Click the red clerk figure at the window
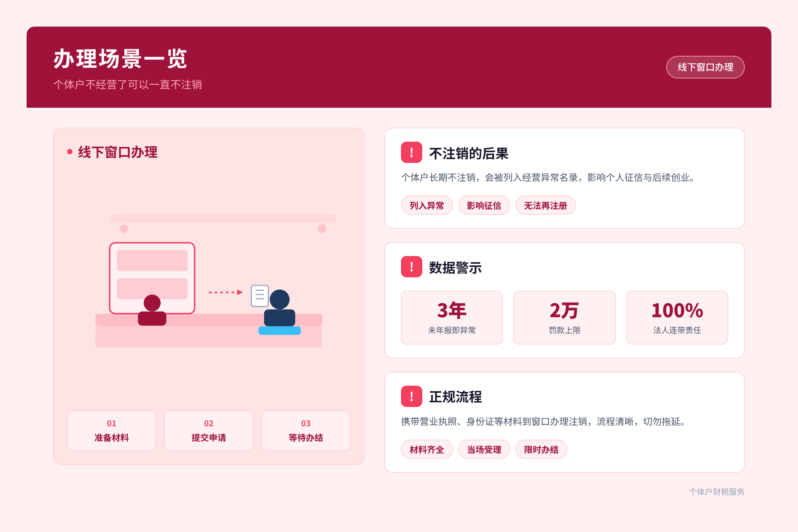The width and height of the screenshot is (798, 532). (x=152, y=310)
